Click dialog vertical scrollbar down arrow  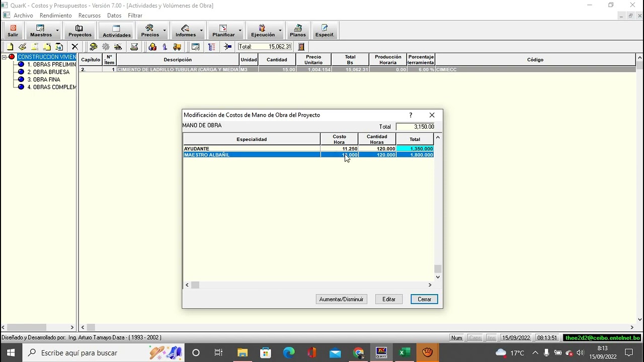(438, 277)
